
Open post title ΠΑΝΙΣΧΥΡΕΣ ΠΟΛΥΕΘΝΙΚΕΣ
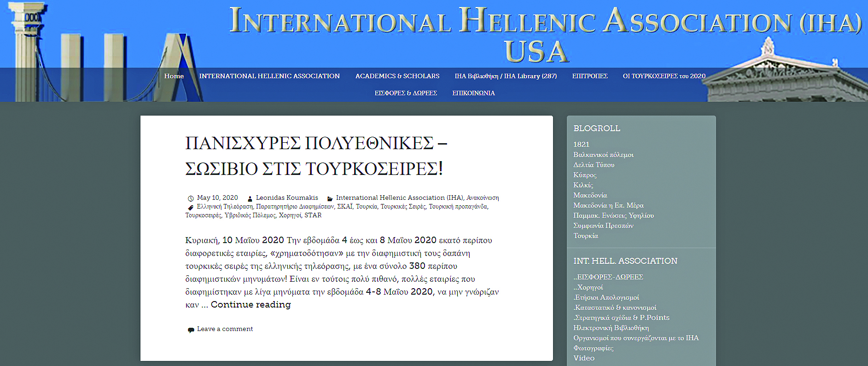[x=316, y=156]
